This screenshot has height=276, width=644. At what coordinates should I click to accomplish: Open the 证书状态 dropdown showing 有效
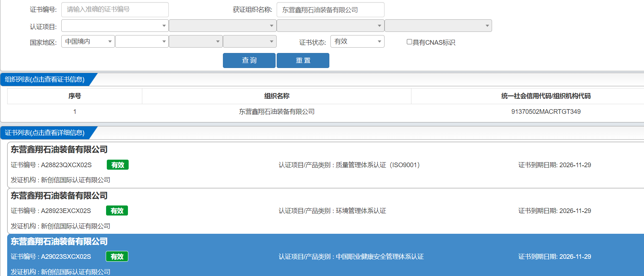click(357, 42)
